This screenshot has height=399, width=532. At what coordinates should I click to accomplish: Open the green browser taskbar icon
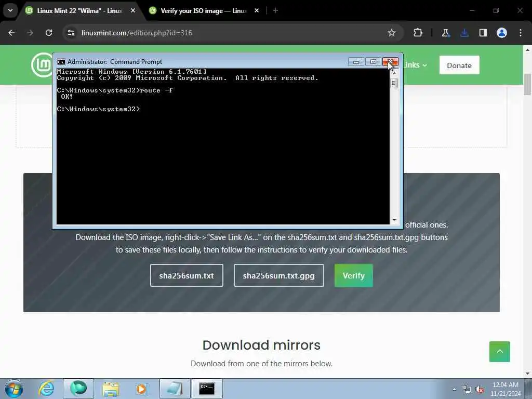[x=78, y=389]
